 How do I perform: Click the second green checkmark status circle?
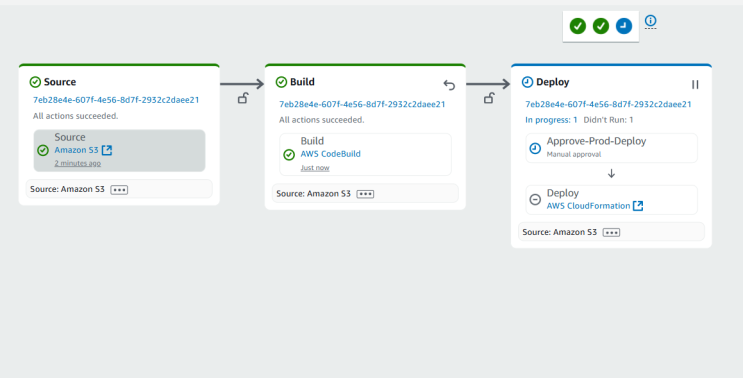click(601, 26)
